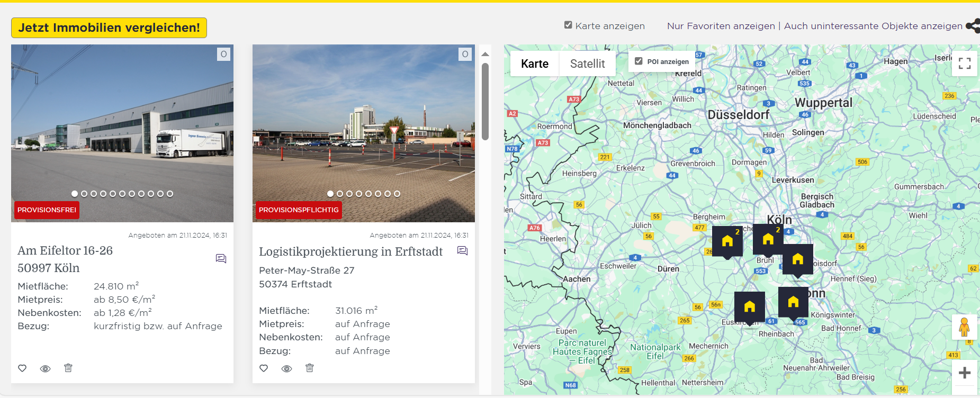Viewport: 980px width, 398px height.
Task: Enter fullscreen map view
Action: click(x=964, y=64)
